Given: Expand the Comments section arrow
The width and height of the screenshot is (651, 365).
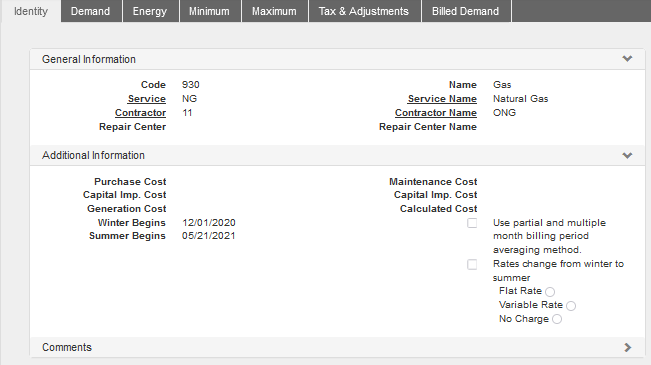Looking at the screenshot, I should 627,348.
